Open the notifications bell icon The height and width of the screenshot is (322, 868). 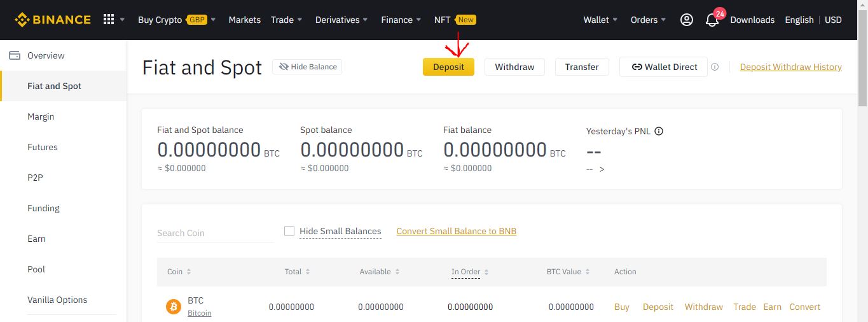tap(712, 20)
